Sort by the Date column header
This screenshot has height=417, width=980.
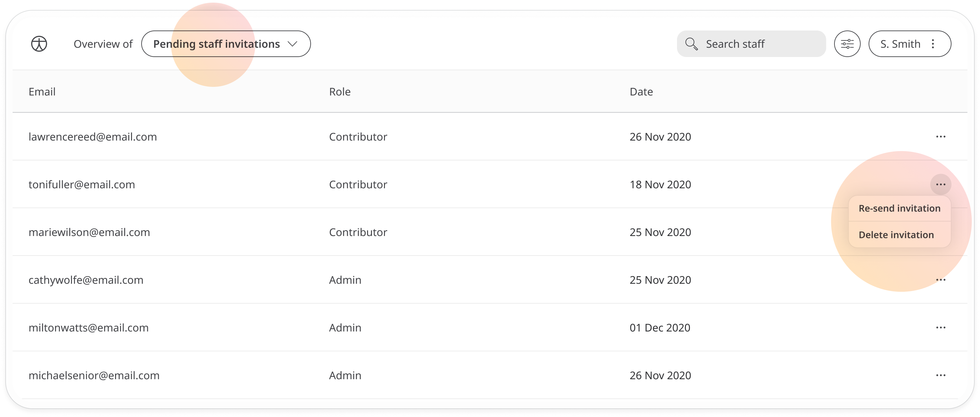(x=641, y=92)
